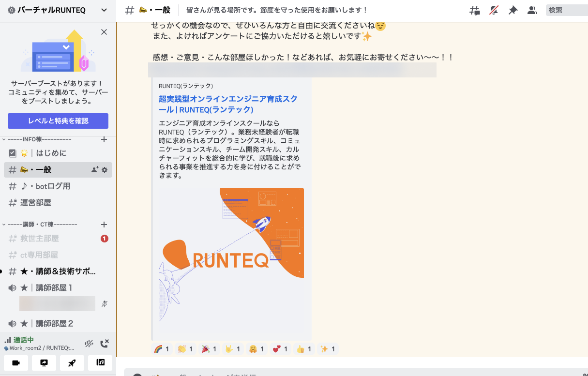Click the 通話中 voice connection status
The height and width of the screenshot is (376, 588).
pyautogui.click(x=23, y=340)
